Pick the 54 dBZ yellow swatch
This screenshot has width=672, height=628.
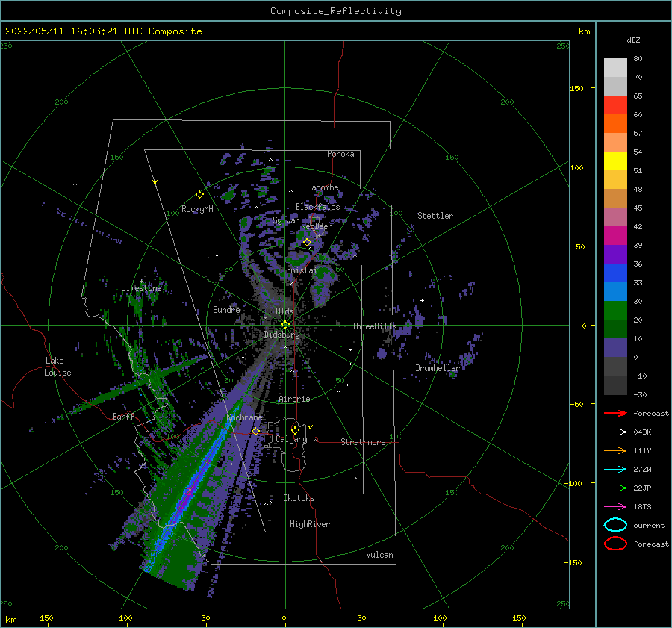point(615,161)
